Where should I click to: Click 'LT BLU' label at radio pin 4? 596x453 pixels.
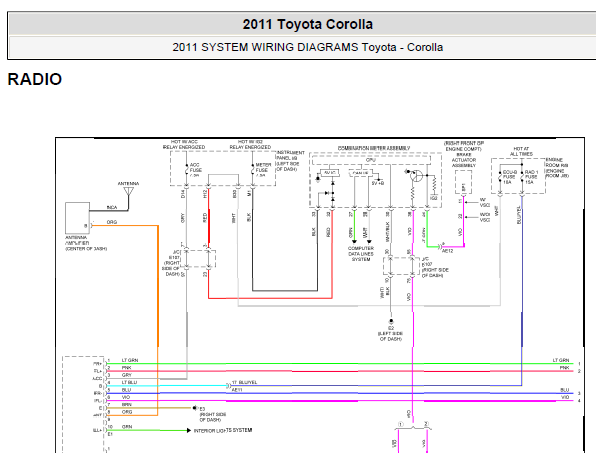tap(129, 382)
